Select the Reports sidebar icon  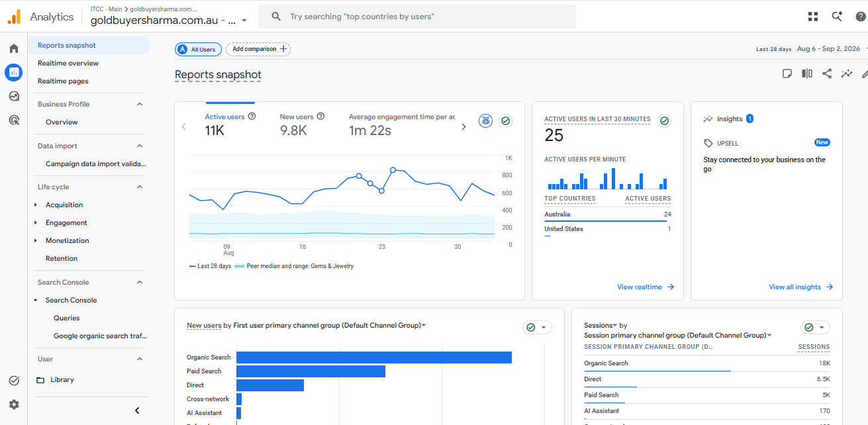point(14,72)
